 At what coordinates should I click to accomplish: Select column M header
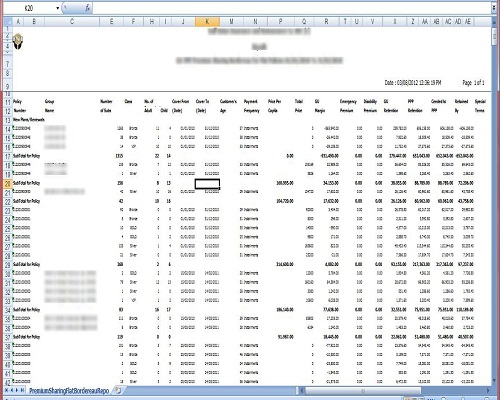coord(231,22)
